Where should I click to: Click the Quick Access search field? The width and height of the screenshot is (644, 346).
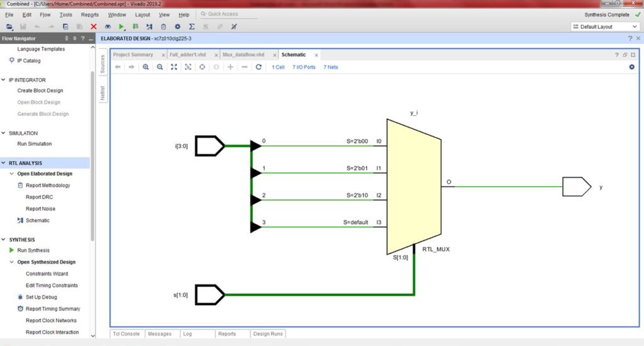[229, 14]
